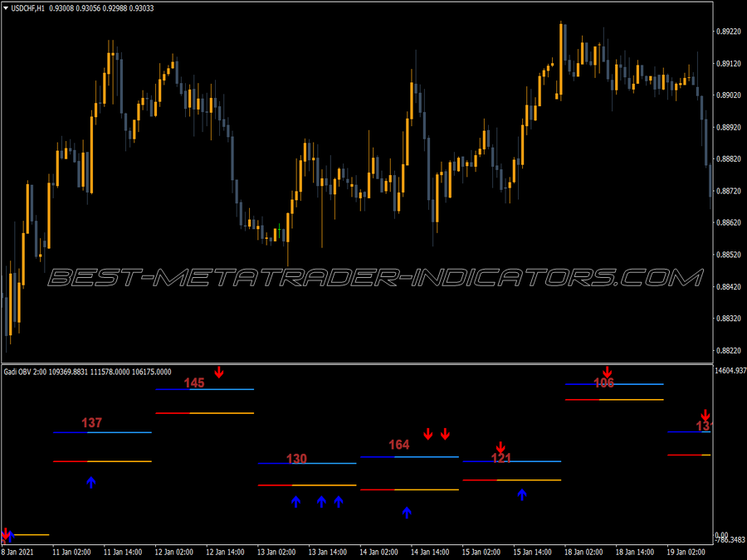
Task: Select the blue upper line of the 145 segment
Action: pyautogui.click(x=205, y=390)
